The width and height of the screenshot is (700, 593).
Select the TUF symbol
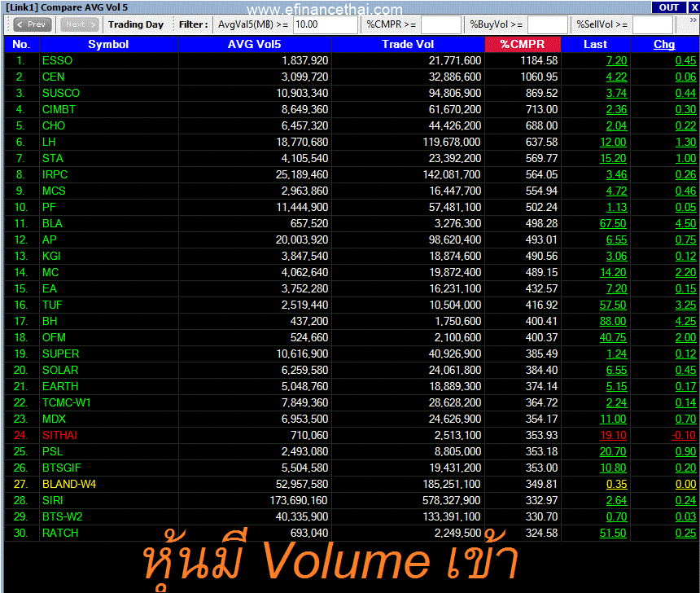(x=52, y=305)
